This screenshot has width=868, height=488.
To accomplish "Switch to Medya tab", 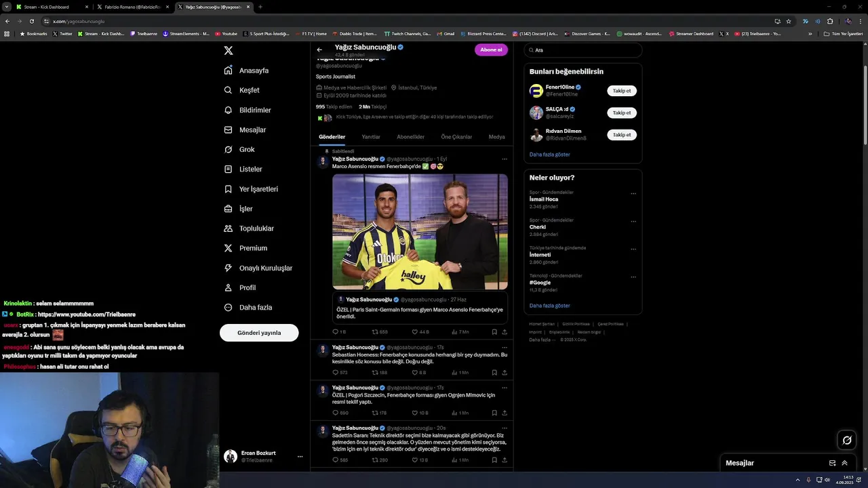I will tap(496, 137).
